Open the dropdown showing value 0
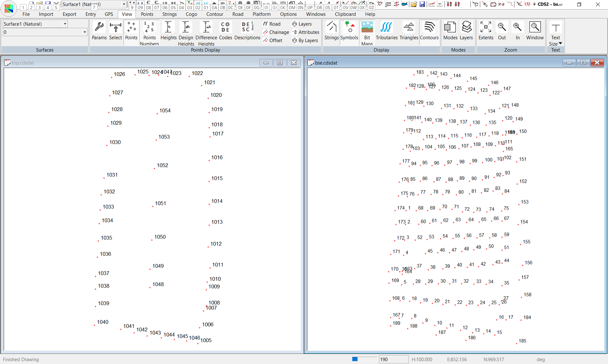This screenshot has width=608, height=364. [85, 32]
